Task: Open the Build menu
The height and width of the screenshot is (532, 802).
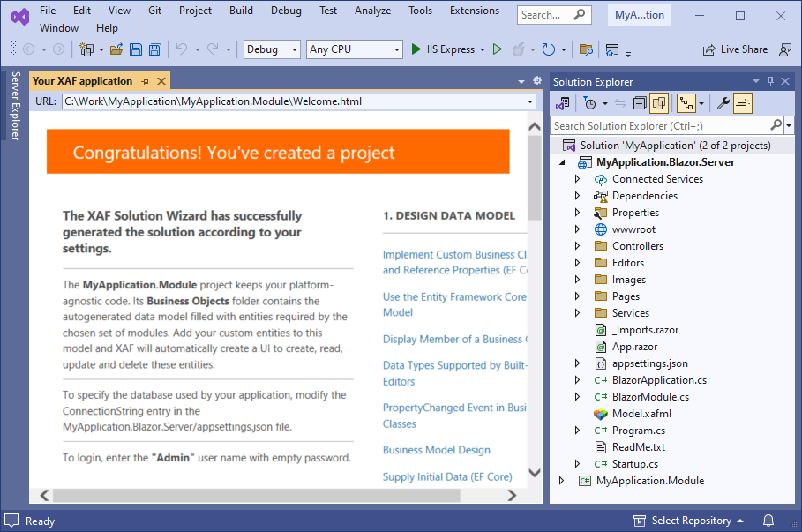Action: [241, 11]
